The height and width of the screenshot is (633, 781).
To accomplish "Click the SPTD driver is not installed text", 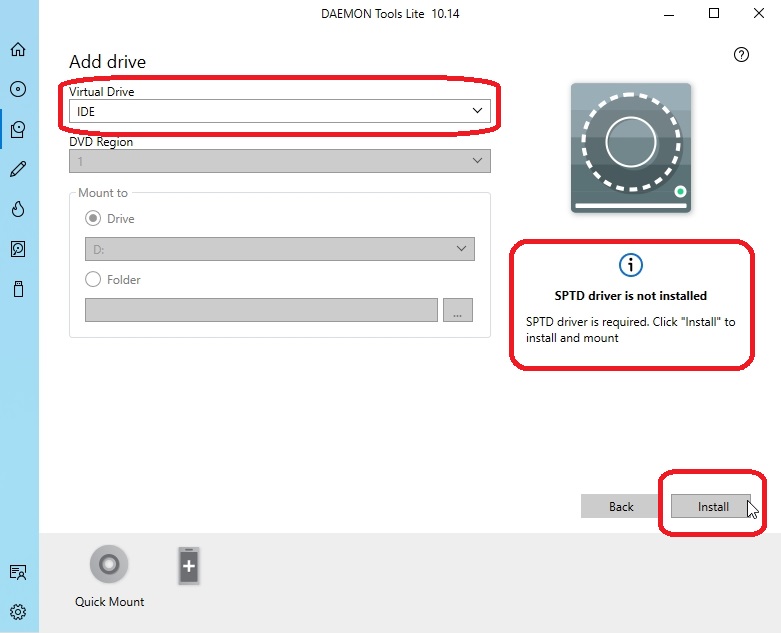I will (631, 296).
